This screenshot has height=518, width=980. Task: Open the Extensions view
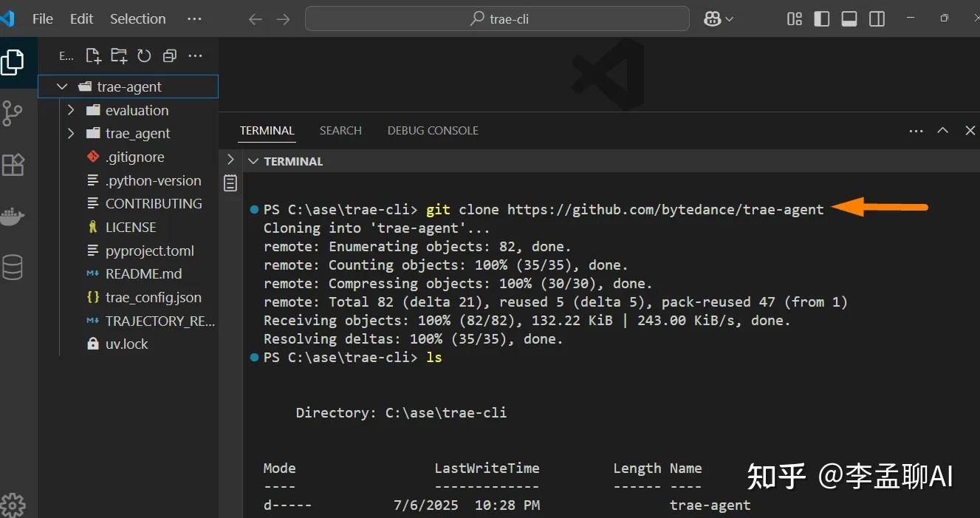(13, 164)
